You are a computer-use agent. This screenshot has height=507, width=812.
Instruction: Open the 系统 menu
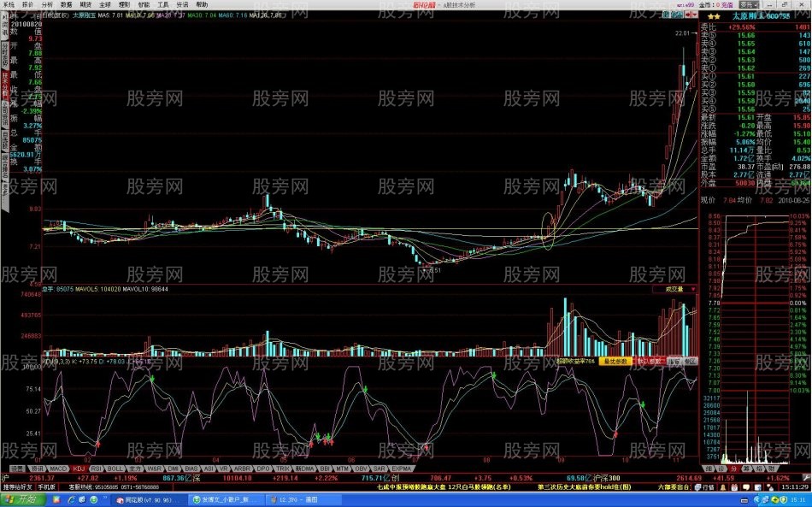[9, 4]
